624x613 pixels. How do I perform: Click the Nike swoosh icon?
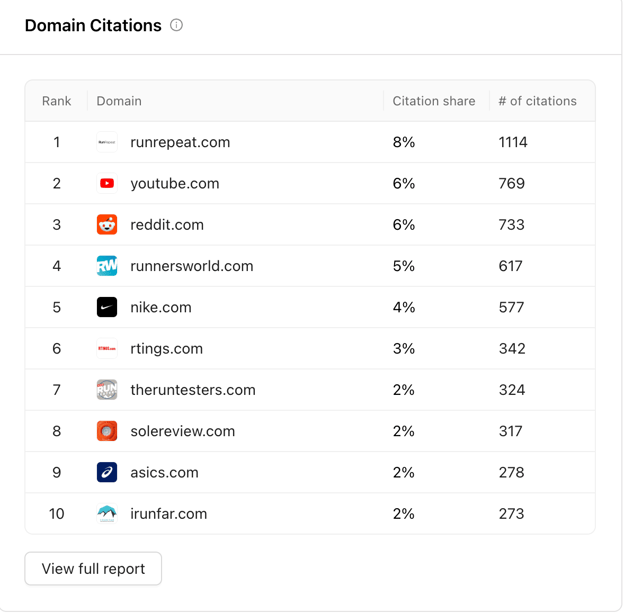pyautogui.click(x=107, y=307)
